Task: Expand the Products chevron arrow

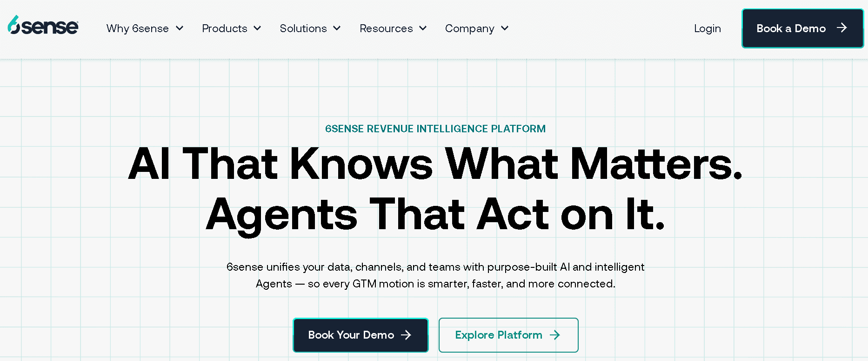Action: 257,28
